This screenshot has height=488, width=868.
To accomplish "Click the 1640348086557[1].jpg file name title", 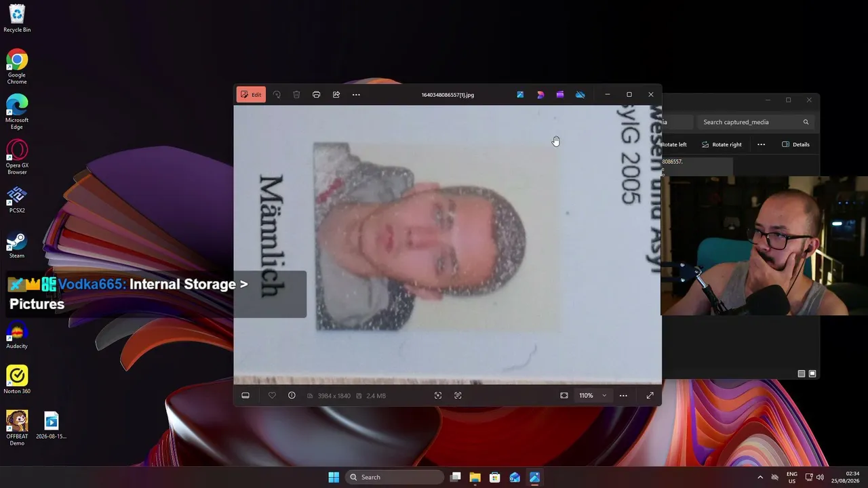I will coord(448,95).
